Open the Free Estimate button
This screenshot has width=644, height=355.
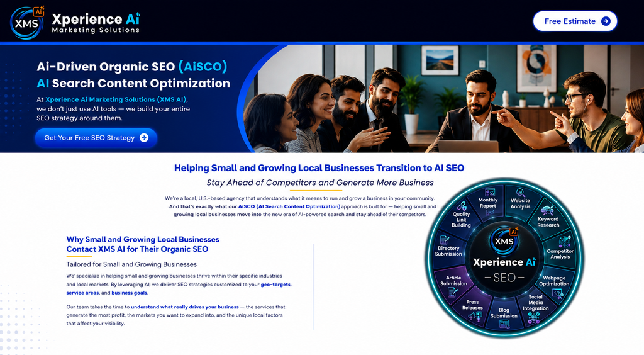[575, 21]
